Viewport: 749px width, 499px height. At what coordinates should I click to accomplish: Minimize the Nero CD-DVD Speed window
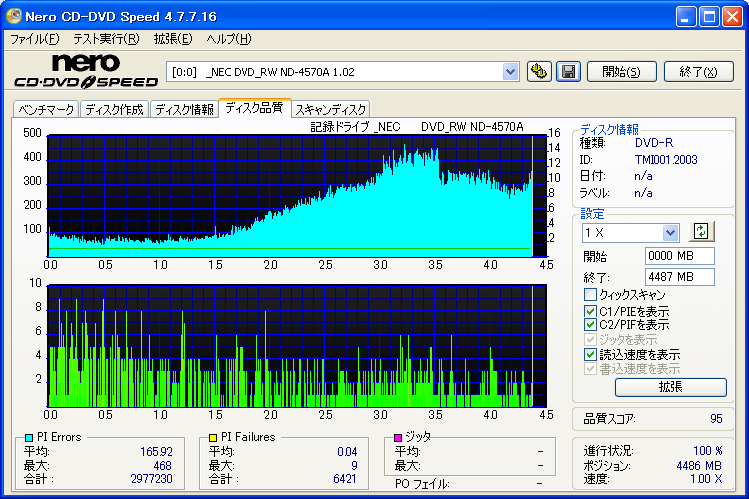tap(685, 17)
